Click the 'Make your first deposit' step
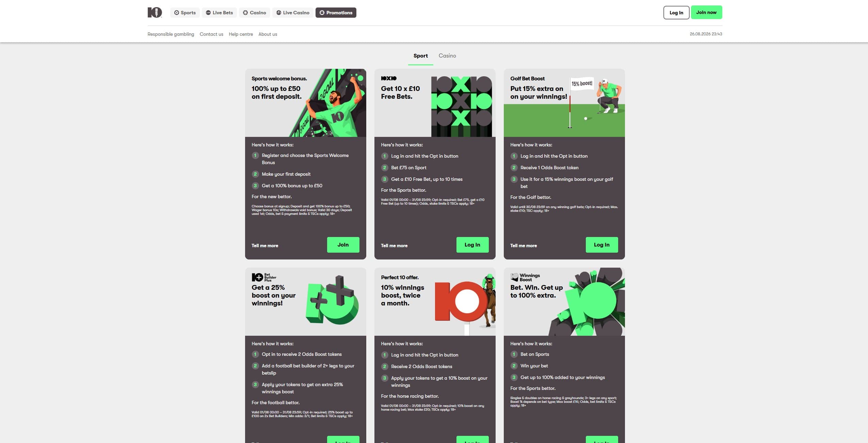Viewport: 868px width, 443px height. [286, 174]
